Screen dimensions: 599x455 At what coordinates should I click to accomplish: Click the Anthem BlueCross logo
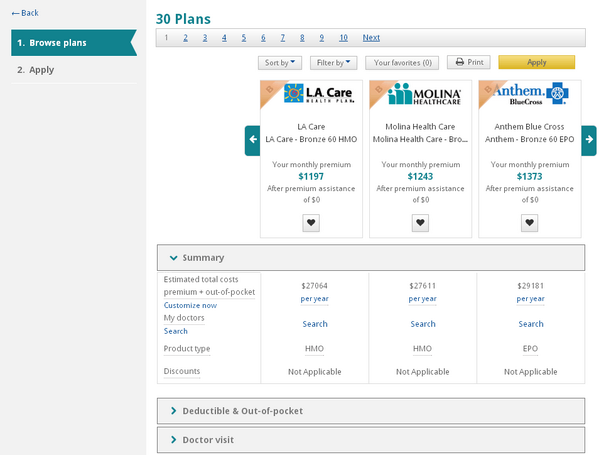(x=531, y=94)
